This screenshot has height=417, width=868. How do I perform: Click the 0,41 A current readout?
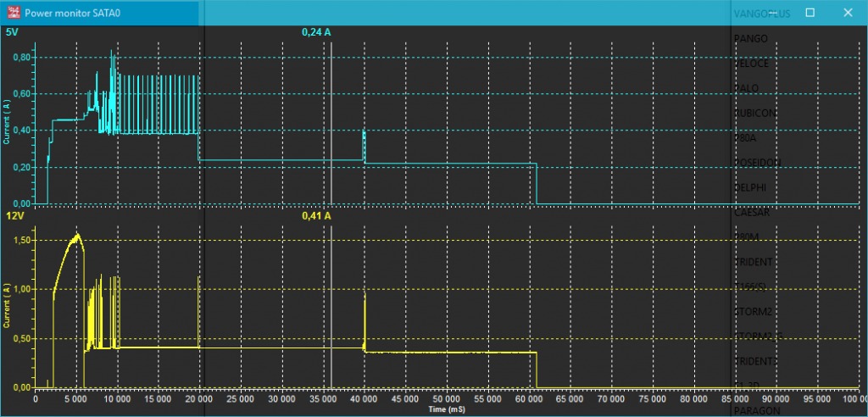pos(316,216)
